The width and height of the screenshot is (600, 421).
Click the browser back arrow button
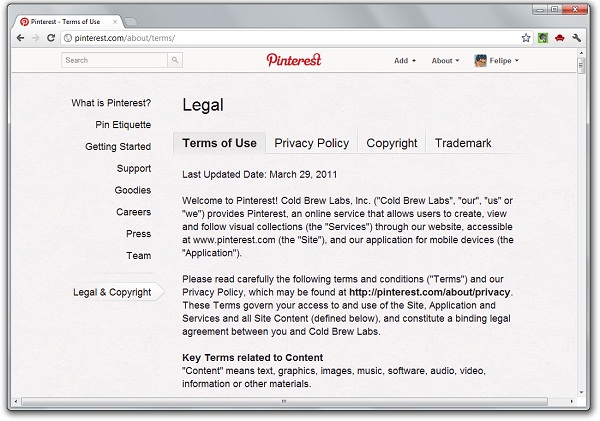point(21,38)
